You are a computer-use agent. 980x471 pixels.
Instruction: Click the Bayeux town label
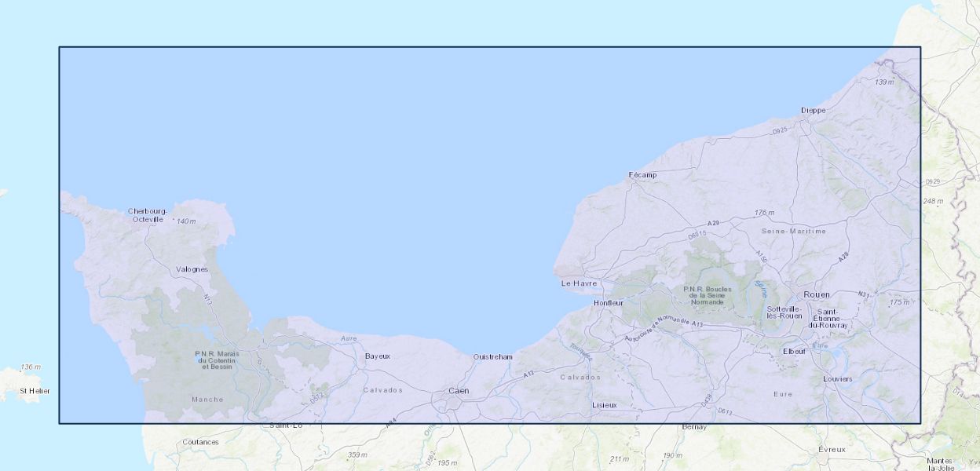click(x=377, y=356)
